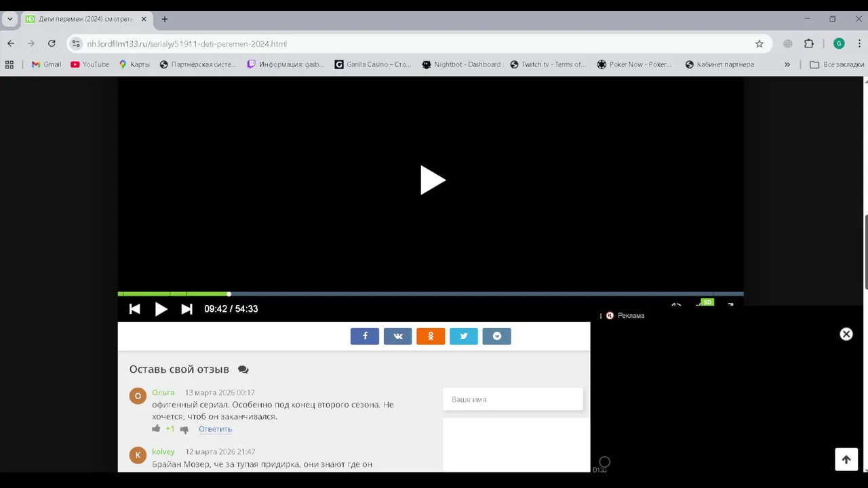868x488 pixels.
Task: Click the address bar URL
Action: (x=186, y=44)
